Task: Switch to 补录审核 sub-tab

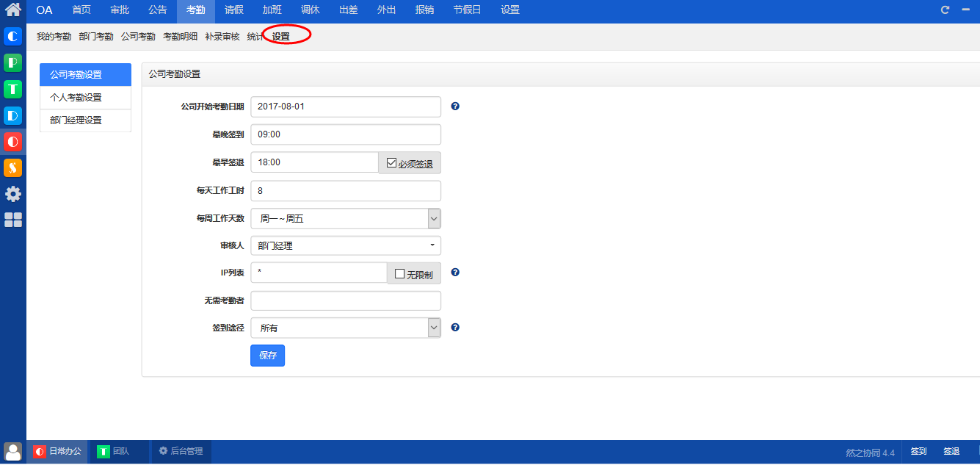Action: (222, 37)
